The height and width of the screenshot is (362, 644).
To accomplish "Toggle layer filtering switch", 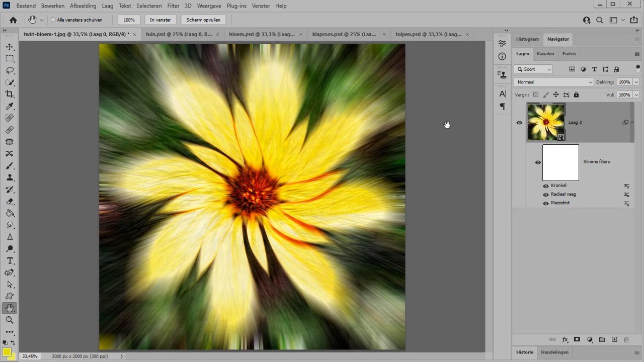I will pos(638,68).
